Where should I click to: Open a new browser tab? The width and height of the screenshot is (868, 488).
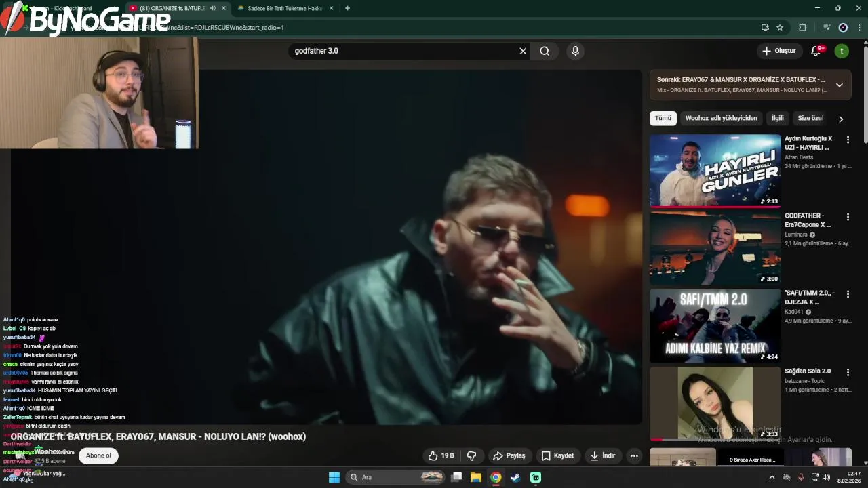coord(347,8)
